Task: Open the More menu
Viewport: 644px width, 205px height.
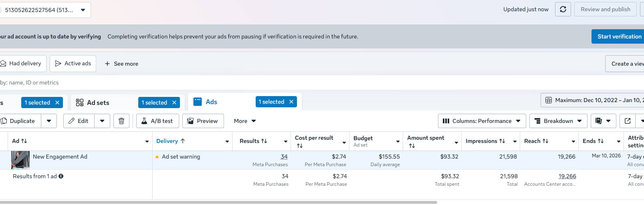Action: (x=245, y=121)
